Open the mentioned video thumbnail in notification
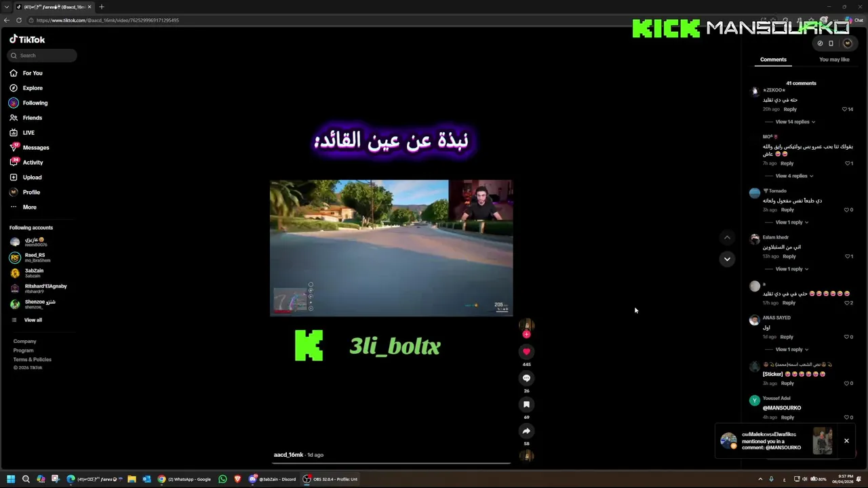The image size is (868, 488). (823, 441)
